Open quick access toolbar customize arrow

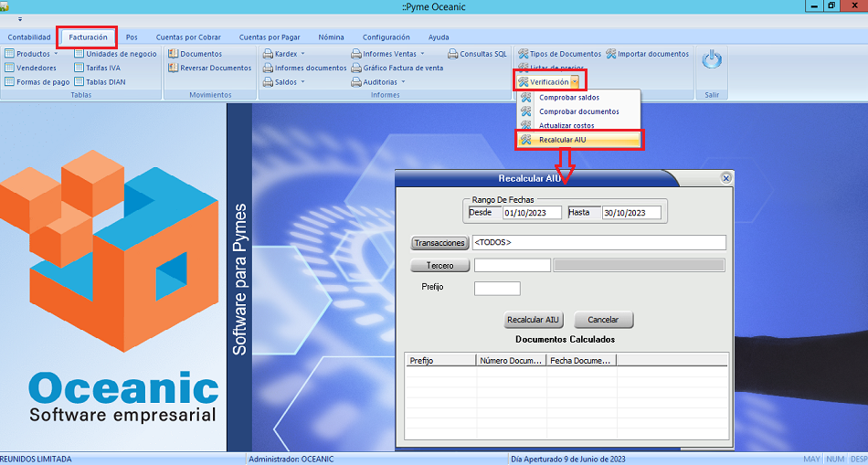20,19
